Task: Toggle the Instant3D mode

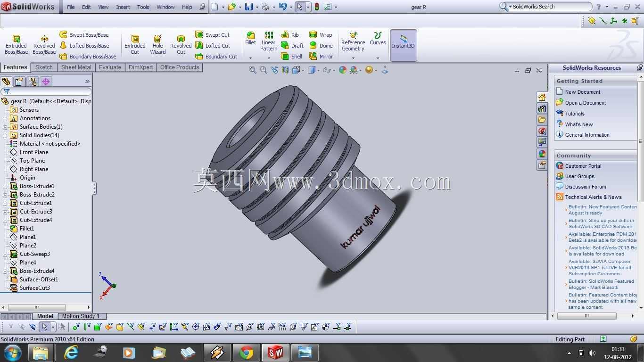Action: click(403, 45)
